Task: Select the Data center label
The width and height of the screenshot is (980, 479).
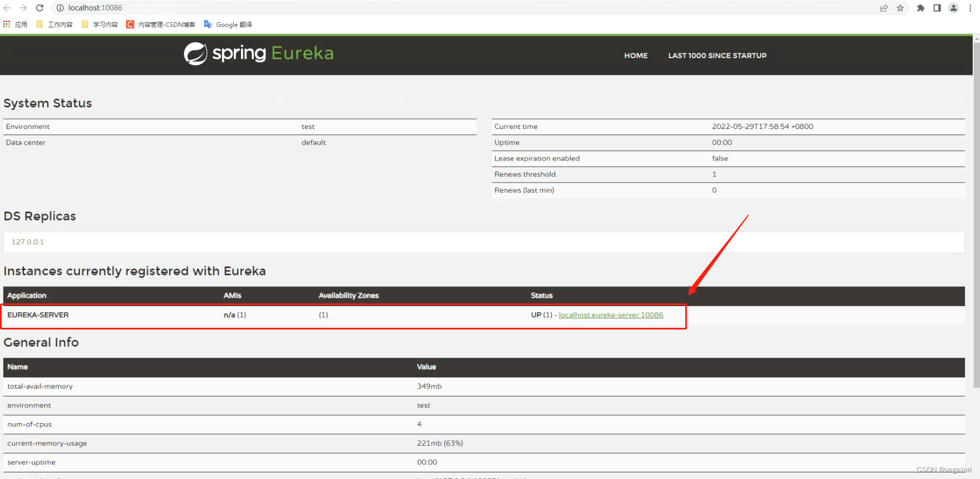Action: click(x=25, y=142)
